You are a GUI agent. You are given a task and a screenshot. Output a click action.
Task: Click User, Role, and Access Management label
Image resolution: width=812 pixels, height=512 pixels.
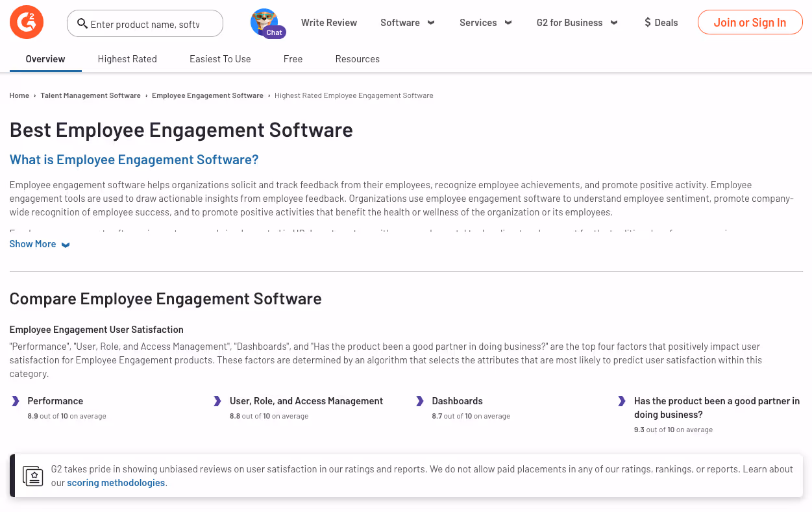(x=306, y=401)
